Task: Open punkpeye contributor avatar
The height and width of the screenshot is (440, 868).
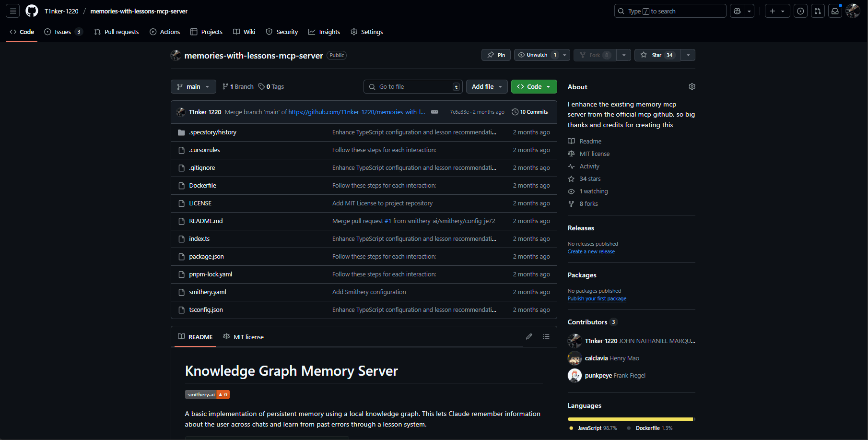Action: click(x=575, y=375)
